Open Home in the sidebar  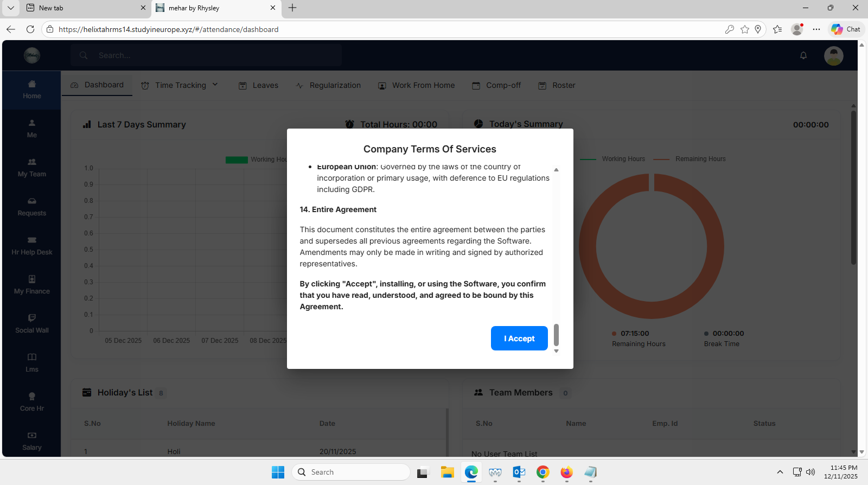(x=32, y=90)
